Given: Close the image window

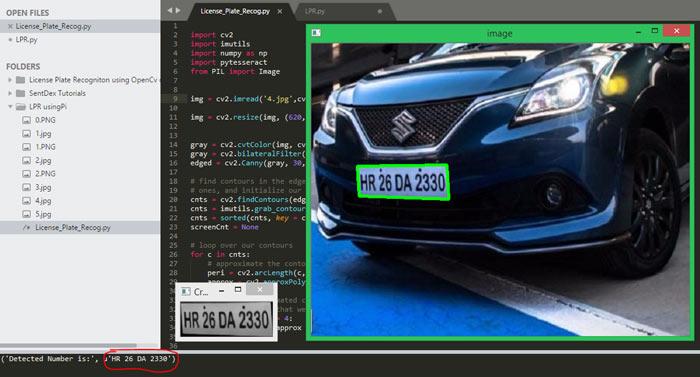Looking at the screenshot, I should (677, 30).
